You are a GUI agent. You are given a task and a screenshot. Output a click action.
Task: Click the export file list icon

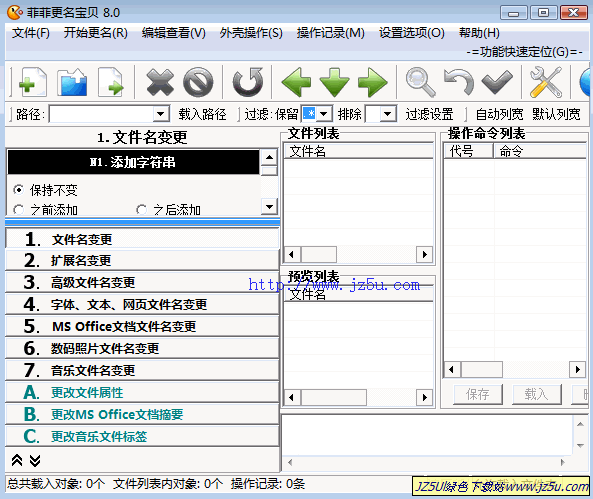click(x=110, y=82)
